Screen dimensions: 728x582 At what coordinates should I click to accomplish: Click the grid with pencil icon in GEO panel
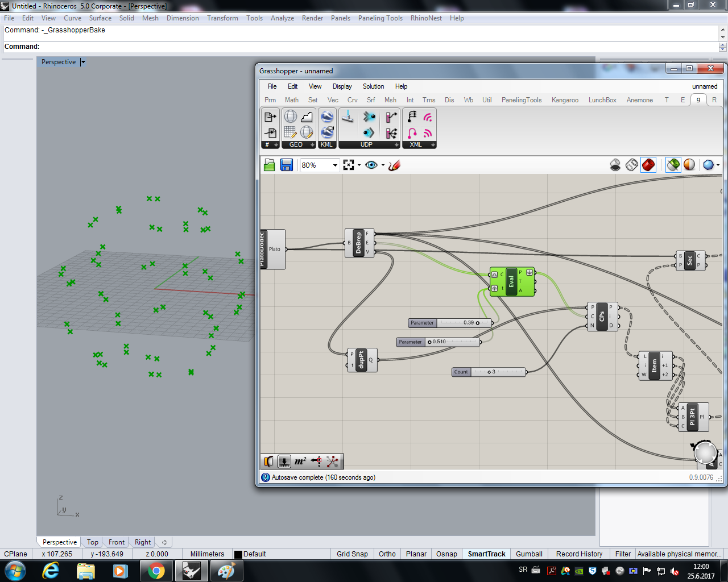tap(291, 132)
